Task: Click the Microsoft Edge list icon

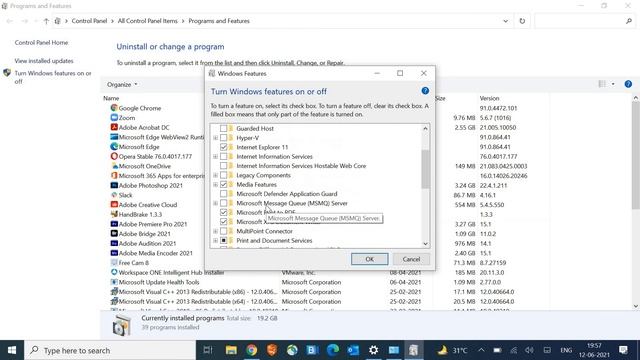Action: 114,147
